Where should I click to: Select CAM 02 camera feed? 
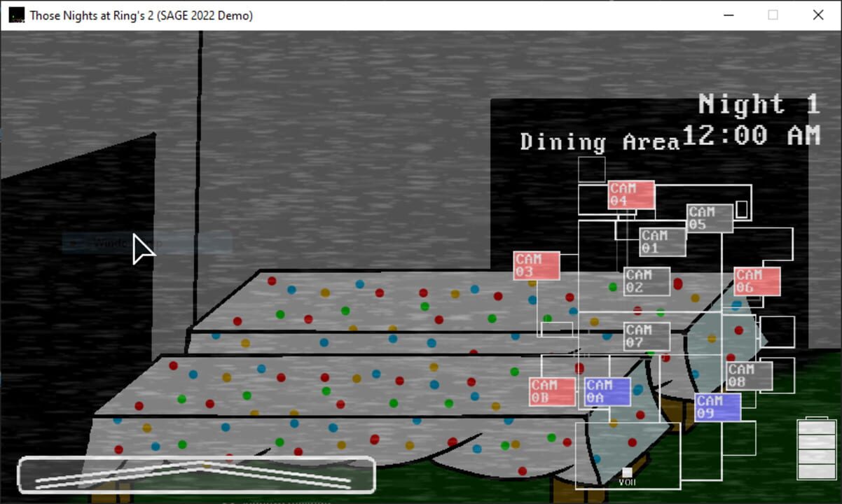(x=647, y=281)
